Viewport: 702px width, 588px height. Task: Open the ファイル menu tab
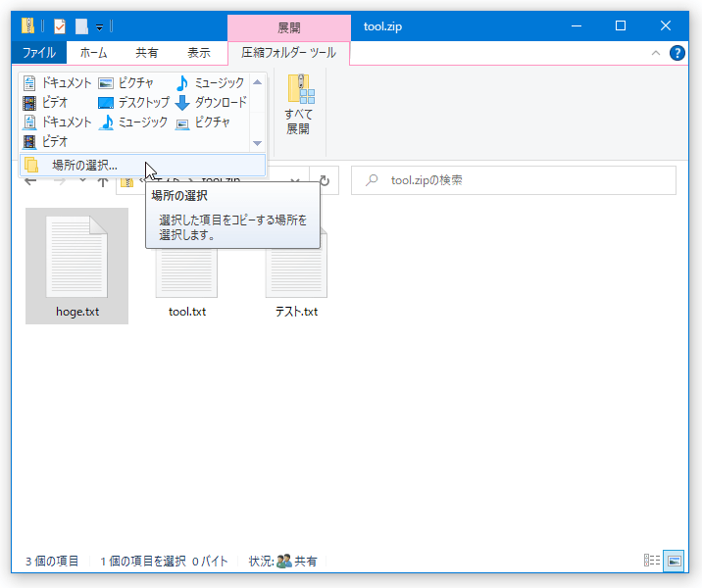point(39,53)
